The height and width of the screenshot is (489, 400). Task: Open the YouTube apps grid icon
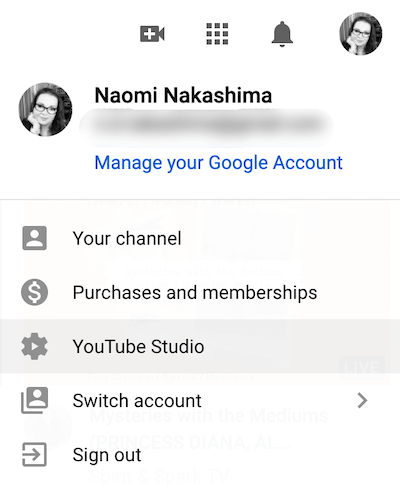(x=217, y=34)
